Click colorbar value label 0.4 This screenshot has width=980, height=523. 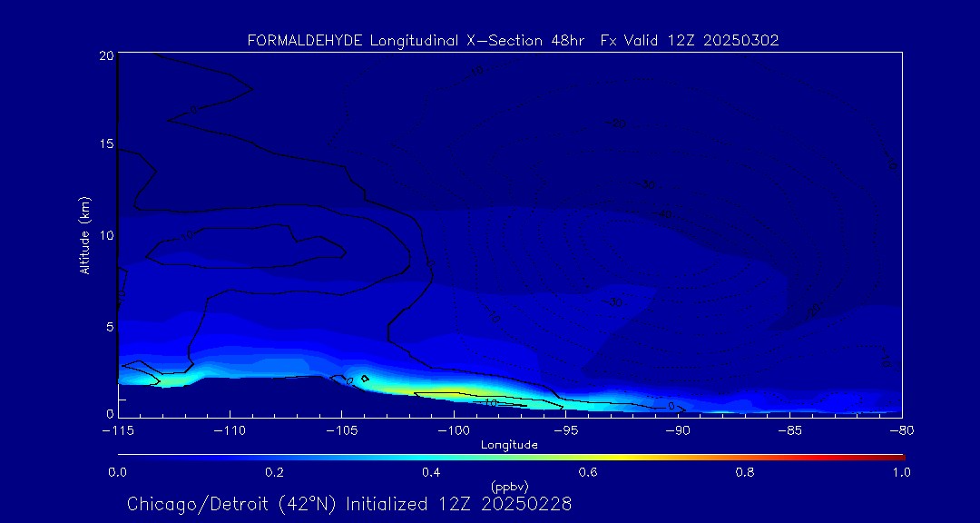coord(431,472)
